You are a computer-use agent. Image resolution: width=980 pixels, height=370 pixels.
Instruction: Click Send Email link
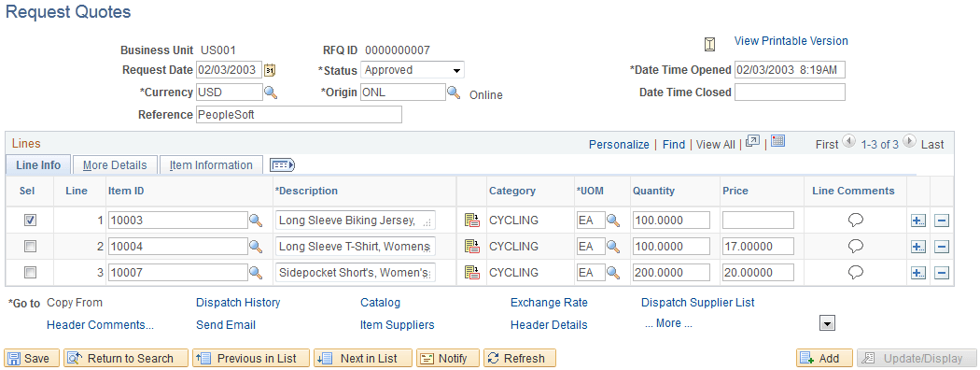226,325
